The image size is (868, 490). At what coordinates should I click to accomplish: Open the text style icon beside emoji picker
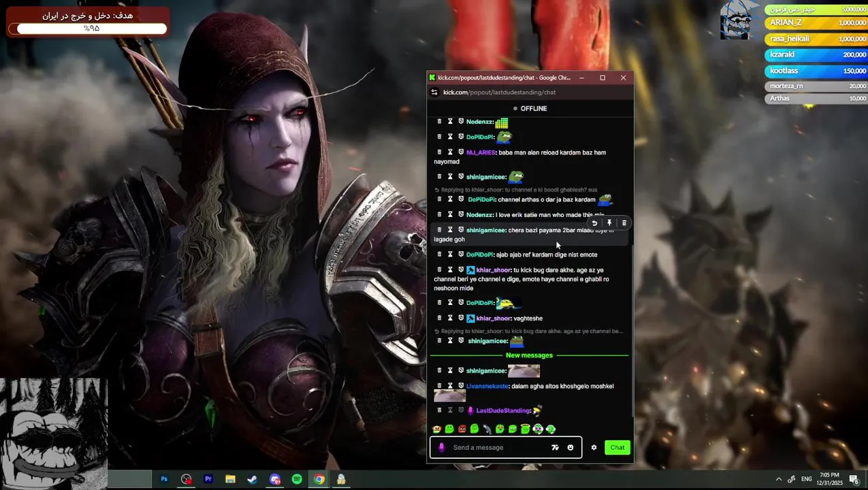click(x=555, y=448)
